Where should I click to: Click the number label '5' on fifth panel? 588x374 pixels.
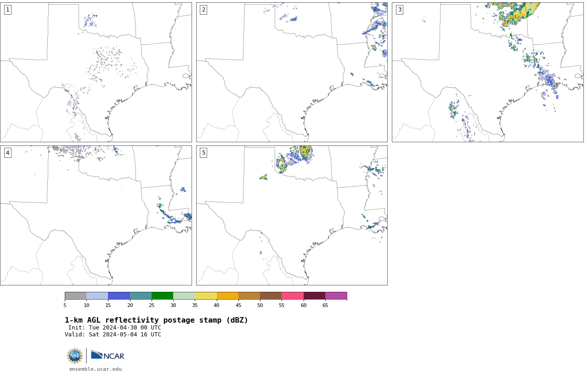click(204, 153)
